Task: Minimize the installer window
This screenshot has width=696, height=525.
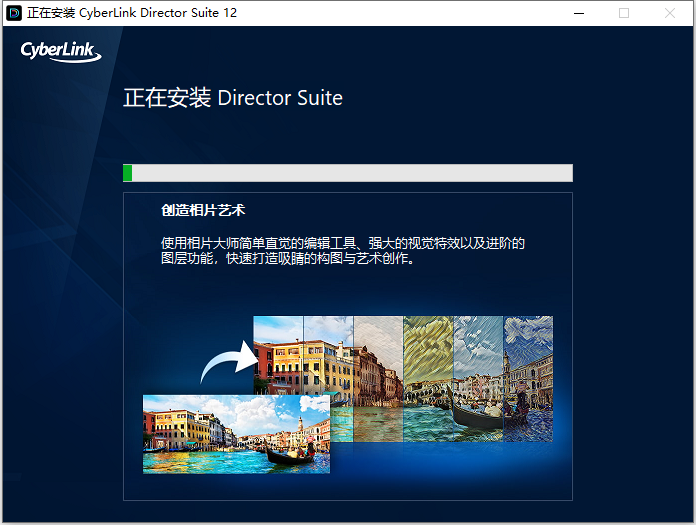Action: pyautogui.click(x=579, y=13)
